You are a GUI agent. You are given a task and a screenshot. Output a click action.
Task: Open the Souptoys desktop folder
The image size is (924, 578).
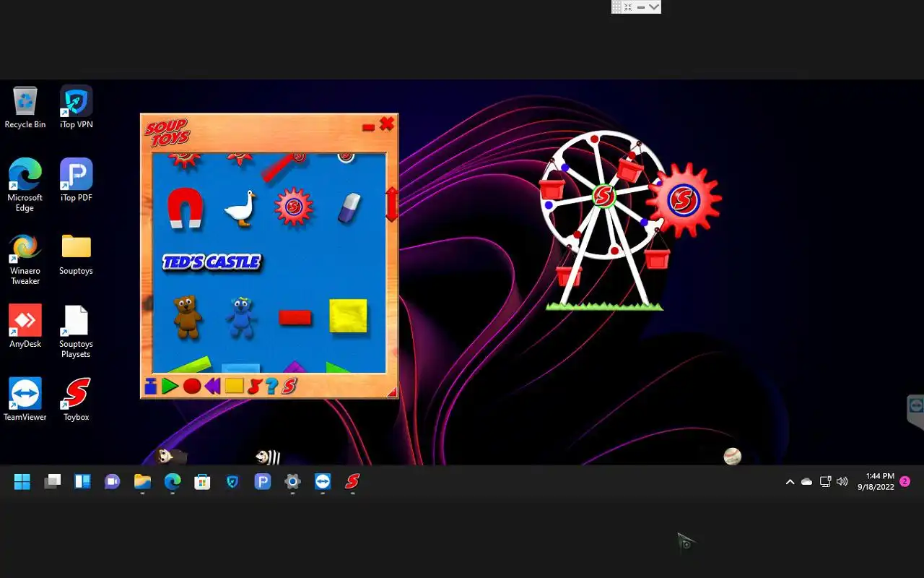pyautogui.click(x=76, y=254)
